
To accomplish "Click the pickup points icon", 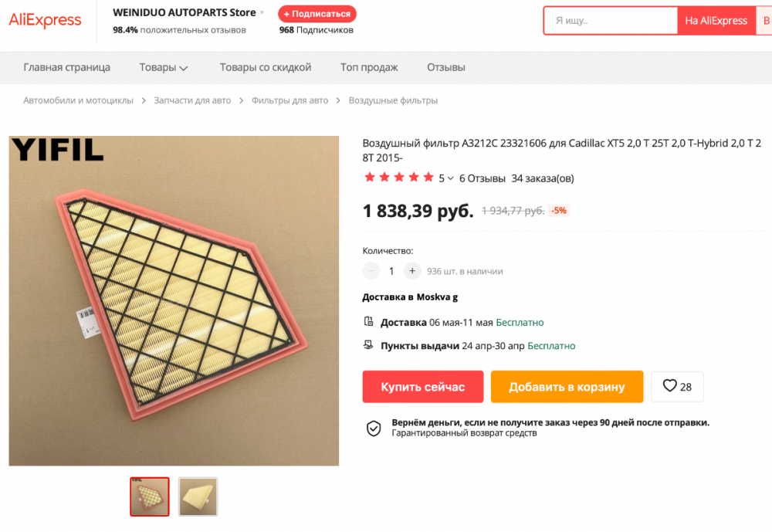I will pos(369,346).
